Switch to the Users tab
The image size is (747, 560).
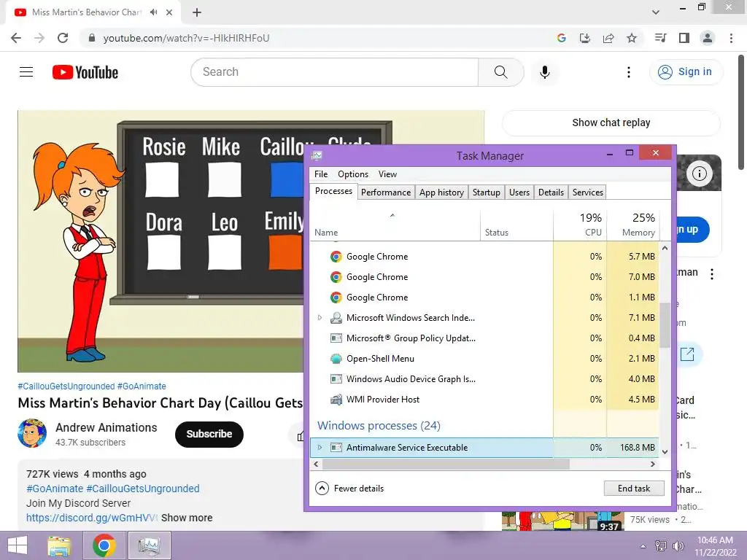pyautogui.click(x=519, y=192)
